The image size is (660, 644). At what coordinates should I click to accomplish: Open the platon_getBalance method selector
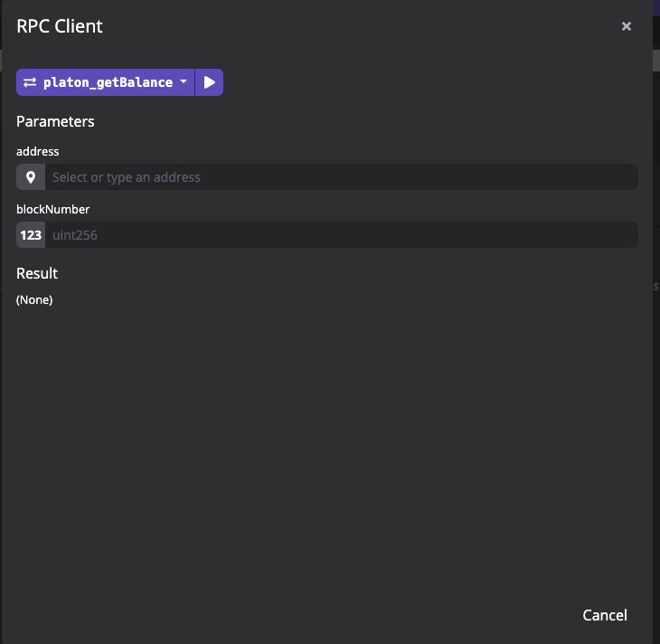coord(108,82)
